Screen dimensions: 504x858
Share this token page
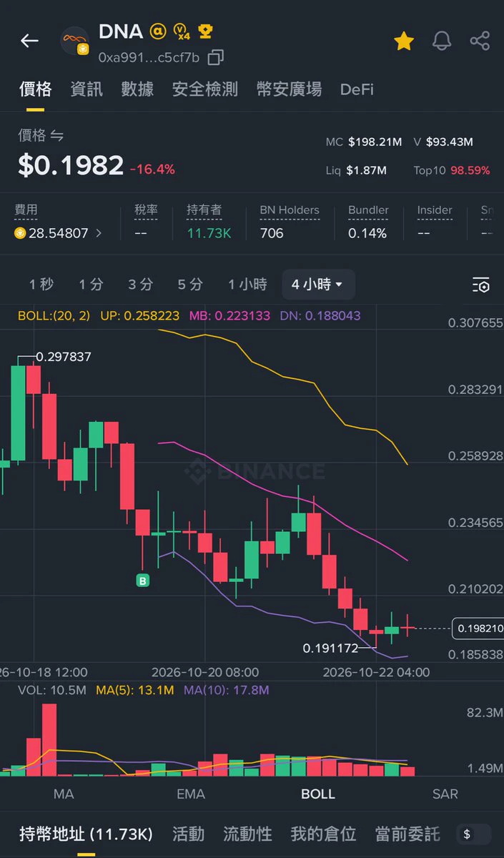pos(480,41)
